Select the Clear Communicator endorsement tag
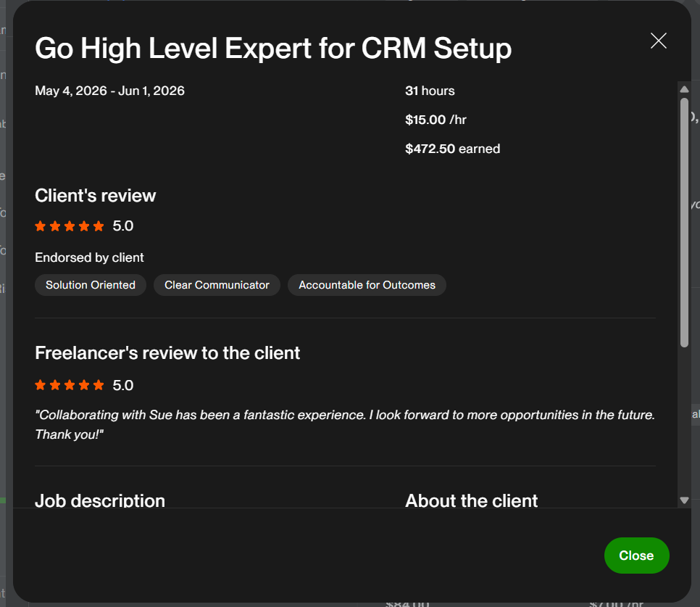Image resolution: width=700 pixels, height=607 pixels. pos(217,285)
